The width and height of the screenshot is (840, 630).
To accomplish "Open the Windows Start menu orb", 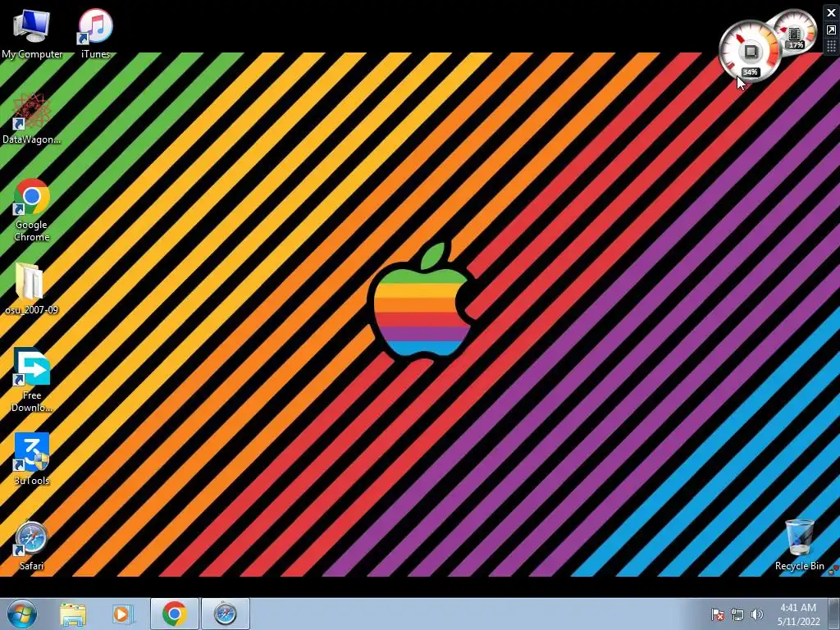I will (x=22, y=614).
